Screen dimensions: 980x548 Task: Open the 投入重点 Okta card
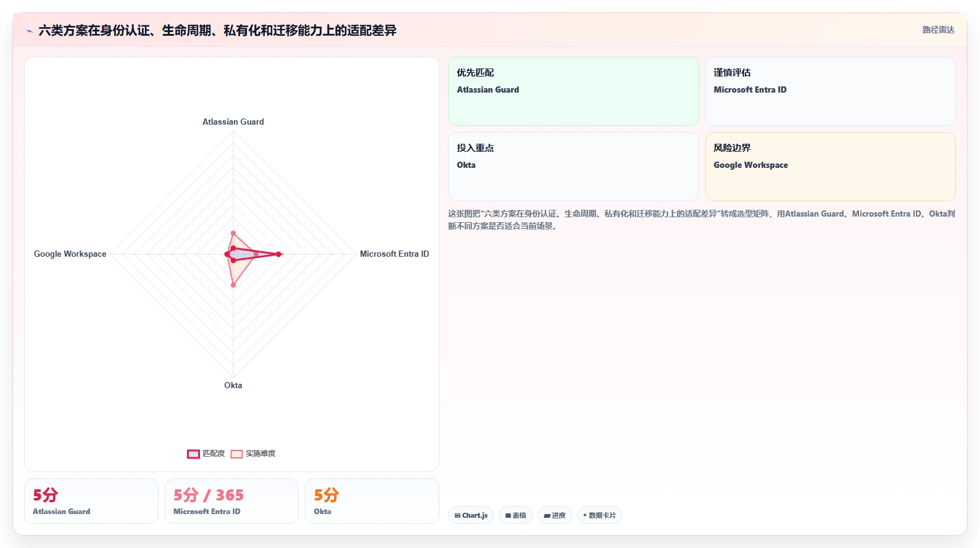tap(573, 167)
